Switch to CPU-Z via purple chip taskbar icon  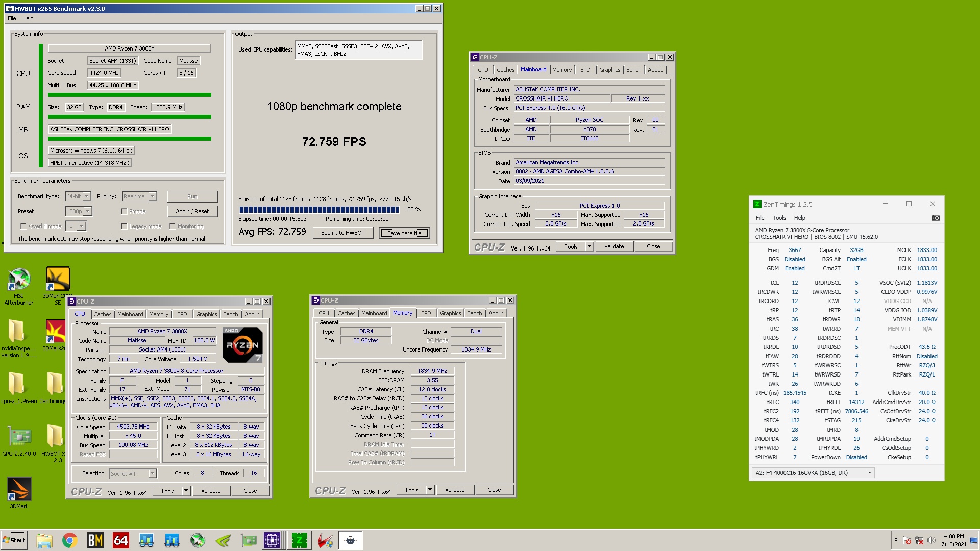[273, 540]
